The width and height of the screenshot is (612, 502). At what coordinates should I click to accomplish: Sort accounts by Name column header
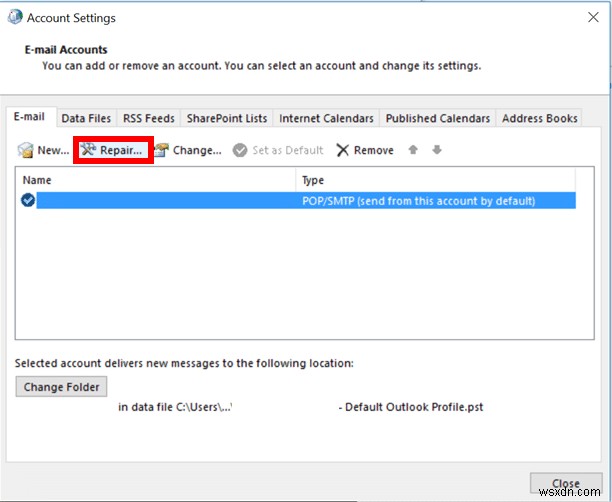coord(155,180)
